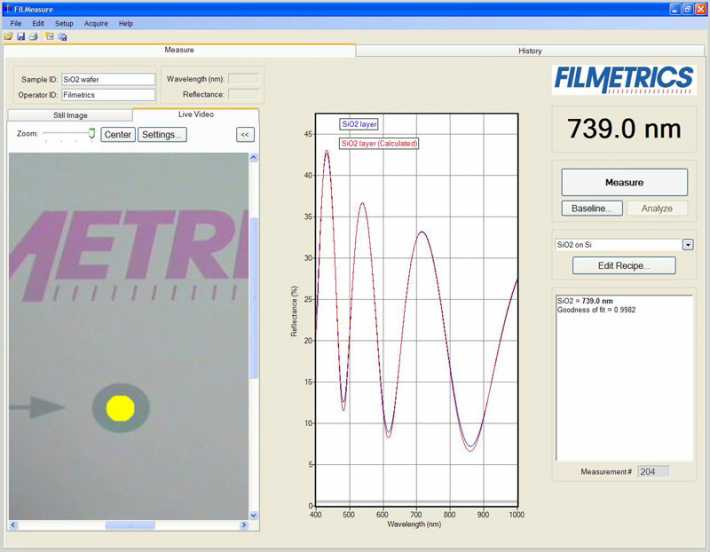Image resolution: width=710 pixels, height=552 pixels.
Task: Open video Settings... button
Action: coord(162,134)
